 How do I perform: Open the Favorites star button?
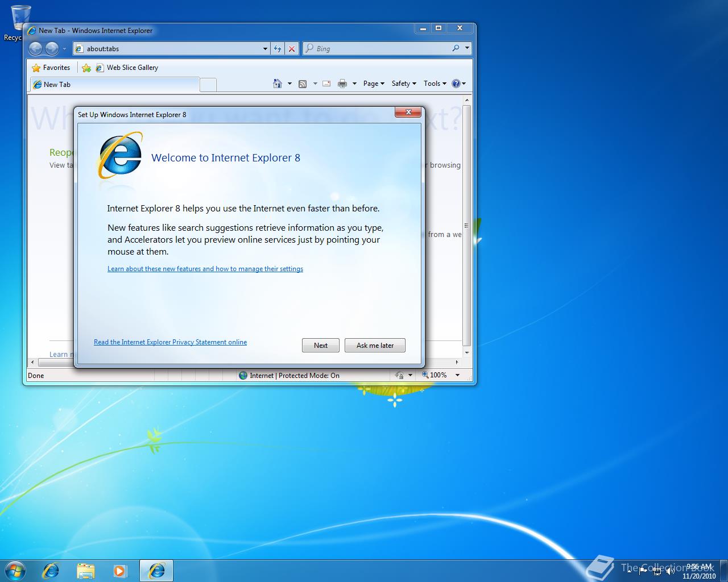tap(51, 68)
